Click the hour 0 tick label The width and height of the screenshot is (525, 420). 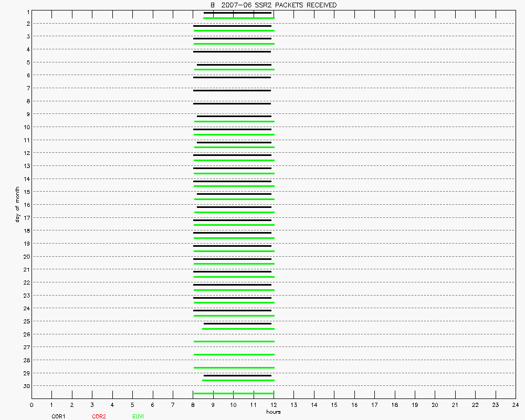tap(32, 405)
